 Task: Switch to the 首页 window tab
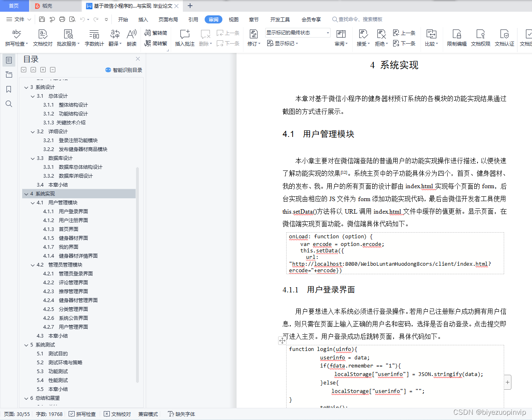coord(14,6)
